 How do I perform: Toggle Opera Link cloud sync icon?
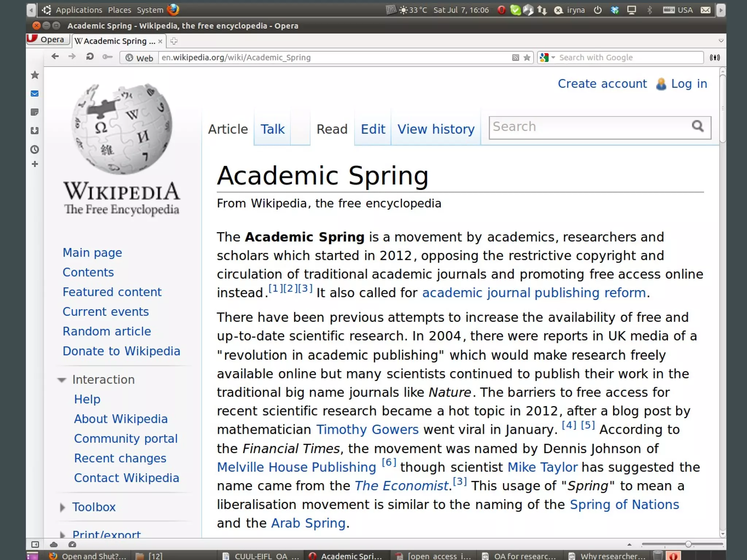54,544
